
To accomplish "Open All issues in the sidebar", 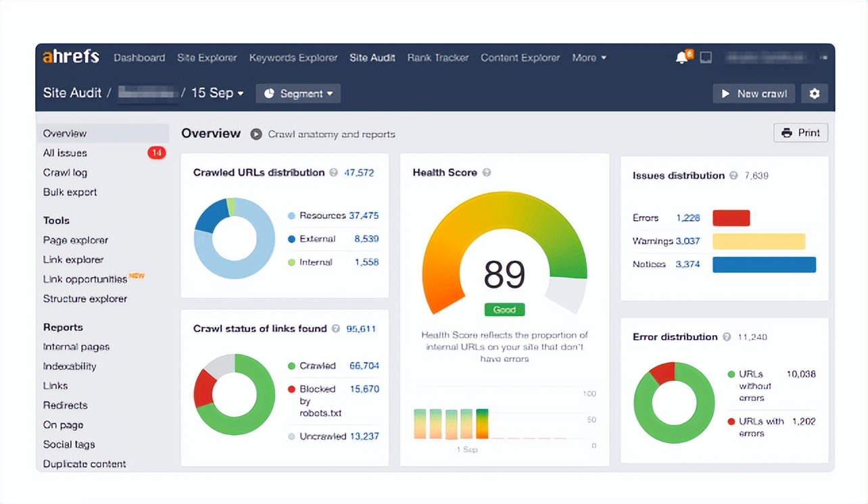I will (x=65, y=153).
